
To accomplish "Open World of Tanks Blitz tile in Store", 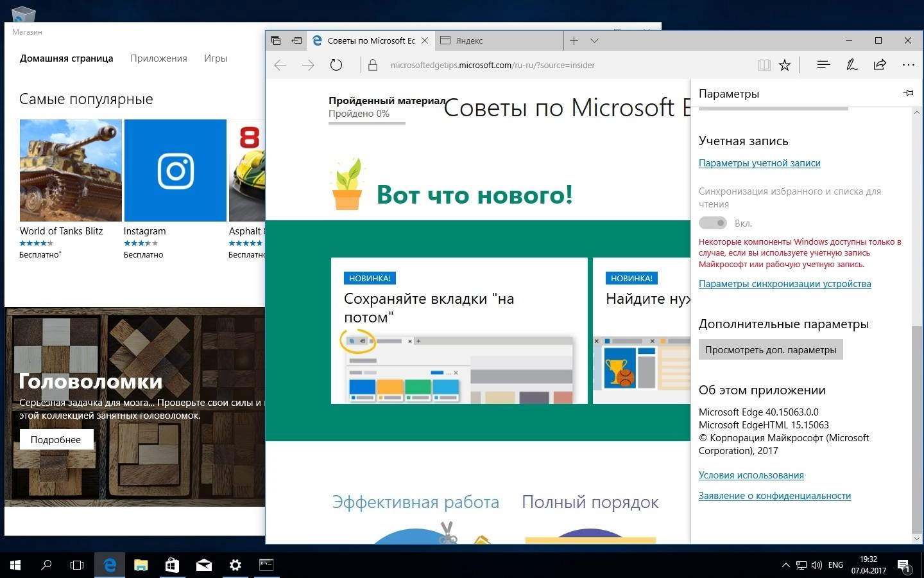I will tap(71, 189).
